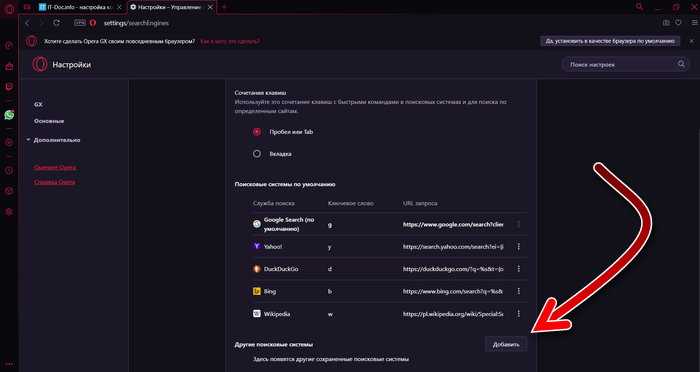700x372 pixels.
Task: Open the more actions menu for Yahoo!
Action: [518, 247]
